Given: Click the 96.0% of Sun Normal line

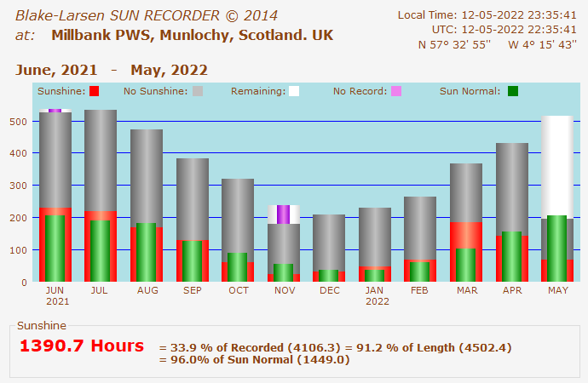Looking at the screenshot, I should pos(255,360).
